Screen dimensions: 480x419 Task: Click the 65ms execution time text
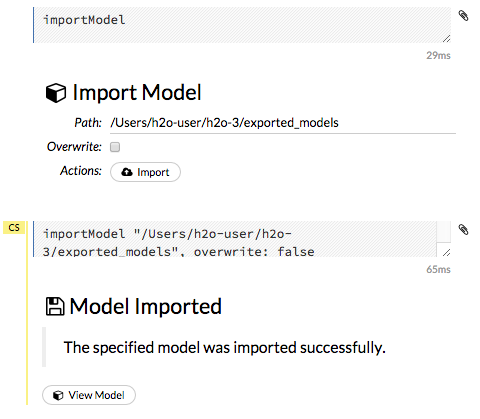[438, 269]
